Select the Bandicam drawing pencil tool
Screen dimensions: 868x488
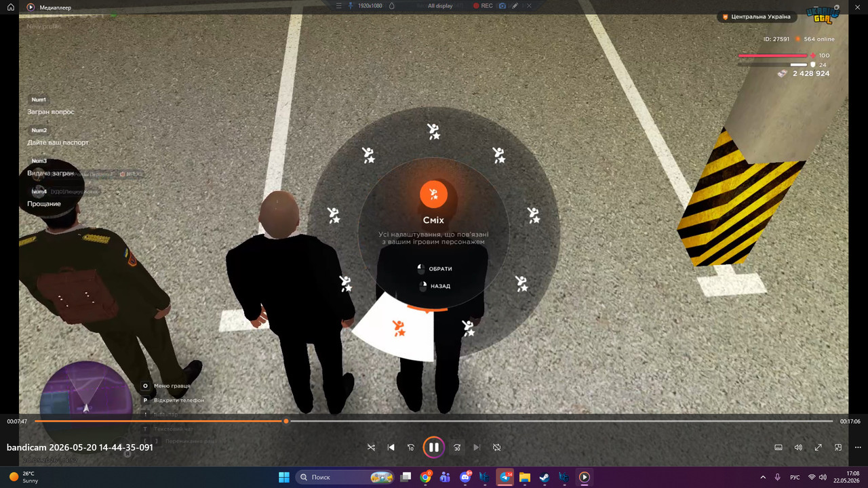(x=515, y=5)
